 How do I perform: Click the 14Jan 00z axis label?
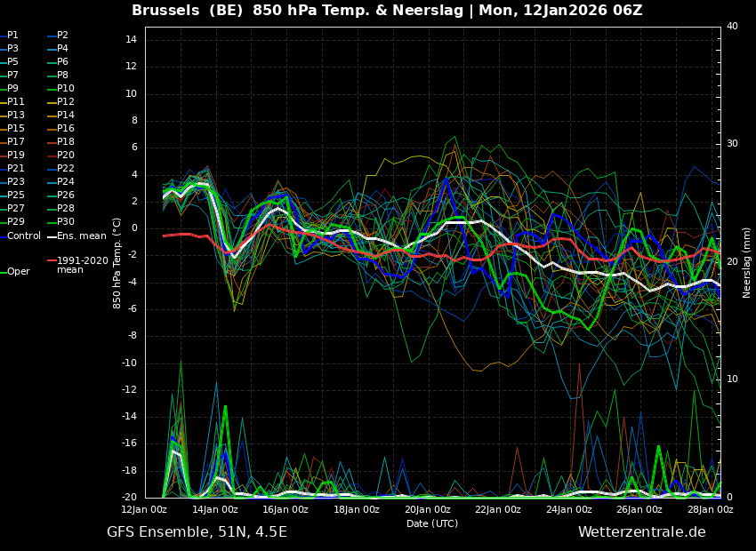[x=216, y=509]
